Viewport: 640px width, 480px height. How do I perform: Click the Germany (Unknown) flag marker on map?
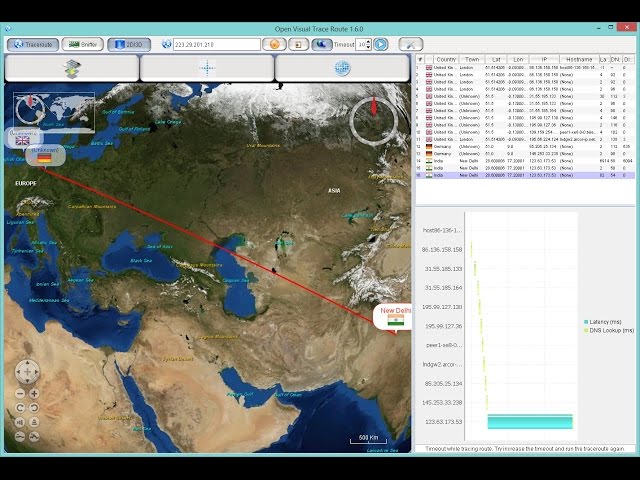coord(45,157)
